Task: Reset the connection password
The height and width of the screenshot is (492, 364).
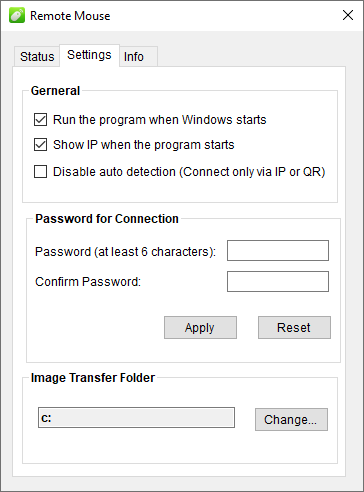Action: (294, 327)
